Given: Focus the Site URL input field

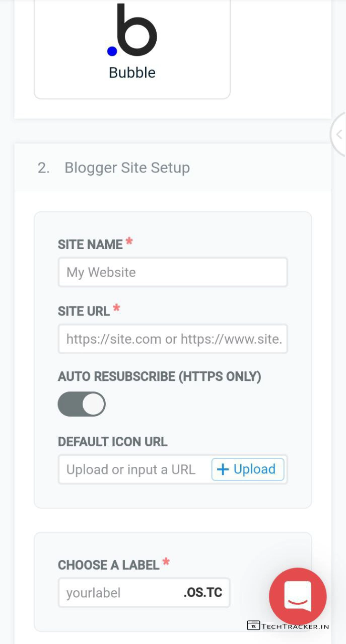Looking at the screenshot, I should (173, 339).
